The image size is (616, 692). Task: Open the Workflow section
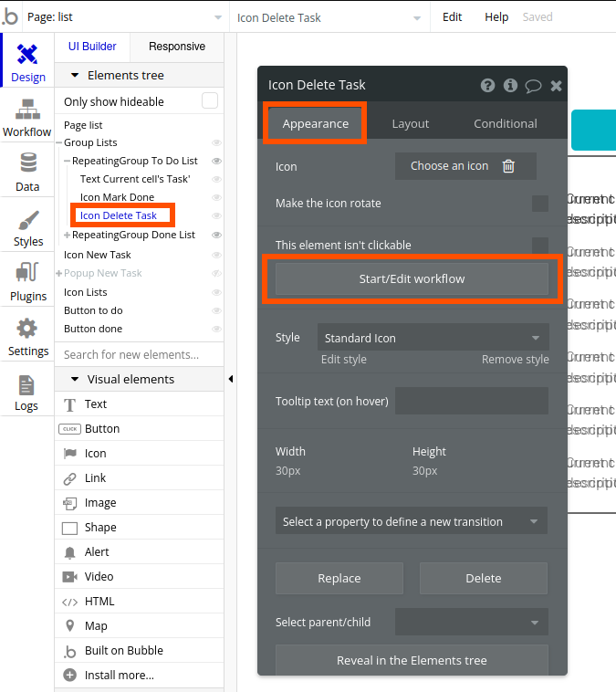27,117
